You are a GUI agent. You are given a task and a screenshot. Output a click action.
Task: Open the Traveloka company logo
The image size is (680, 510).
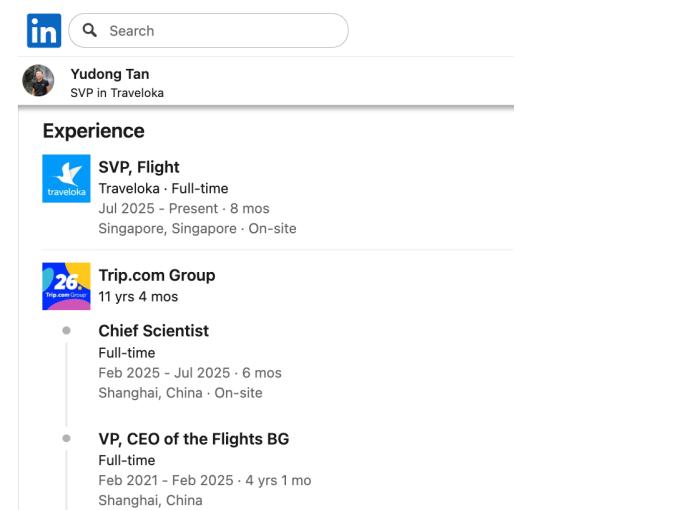pyautogui.click(x=66, y=179)
